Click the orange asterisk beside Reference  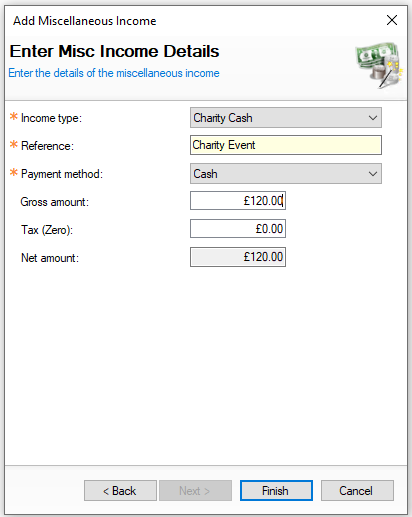pyautogui.click(x=14, y=144)
